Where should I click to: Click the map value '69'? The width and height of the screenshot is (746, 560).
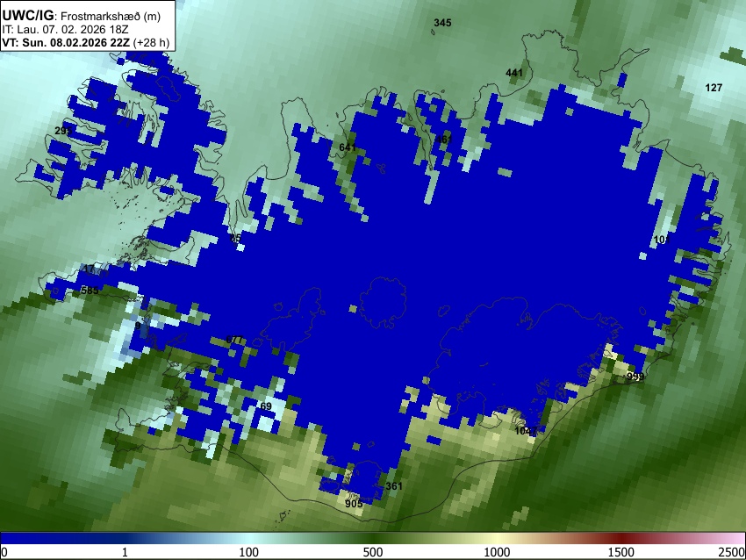(x=266, y=406)
